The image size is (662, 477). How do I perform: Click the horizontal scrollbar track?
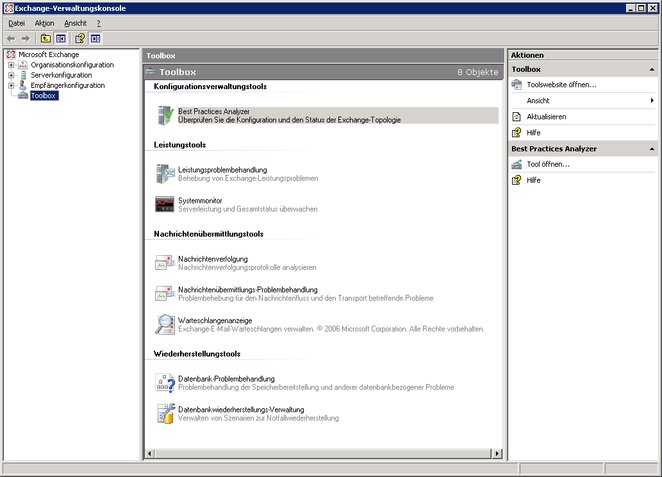[323, 454]
